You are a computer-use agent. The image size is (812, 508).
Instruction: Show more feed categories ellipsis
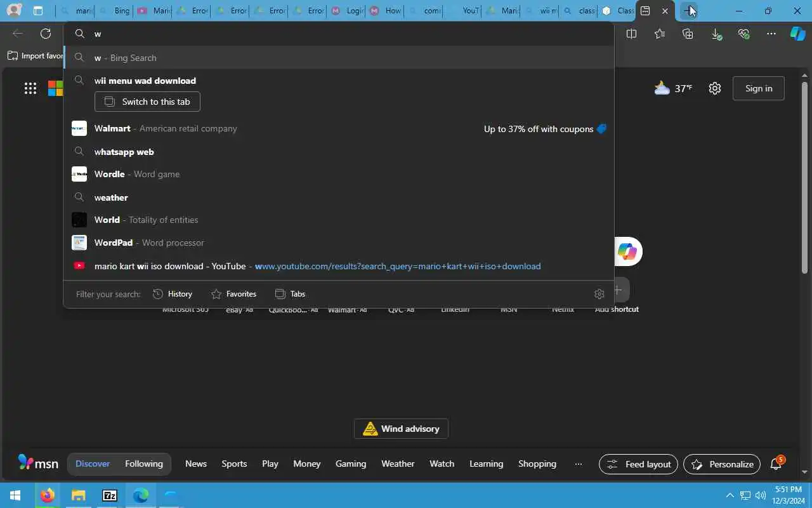578,464
